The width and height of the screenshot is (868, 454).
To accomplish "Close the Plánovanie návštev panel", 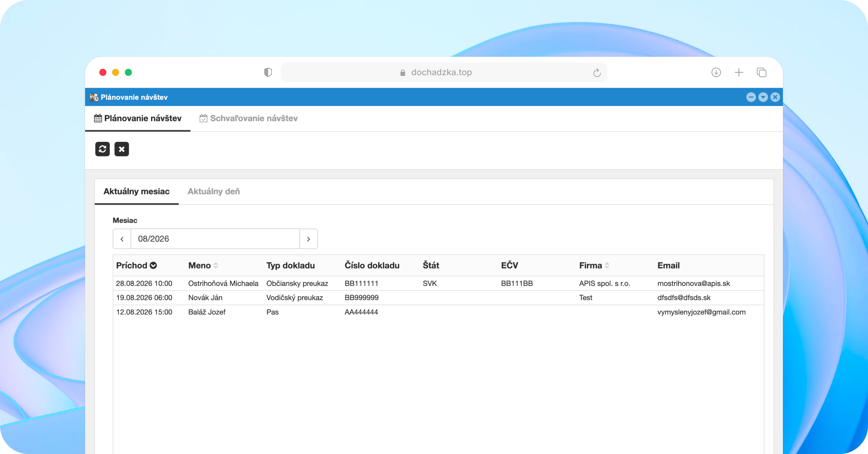I will pos(775,97).
